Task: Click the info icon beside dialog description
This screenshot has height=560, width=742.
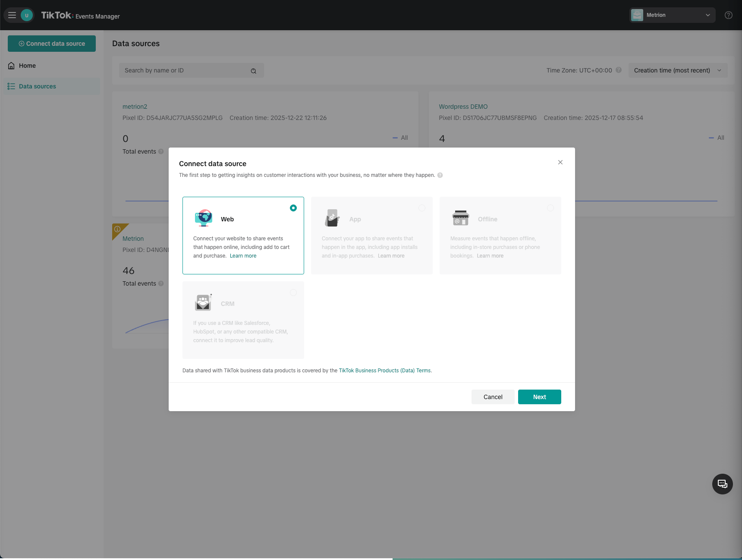Action: pyautogui.click(x=440, y=175)
